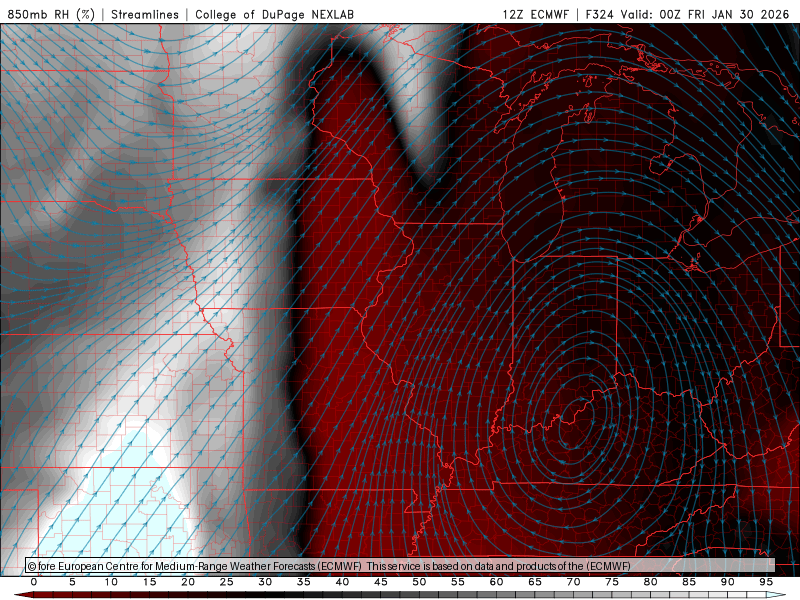
Task: Click the colorbar label '30'
Action: tap(265, 582)
